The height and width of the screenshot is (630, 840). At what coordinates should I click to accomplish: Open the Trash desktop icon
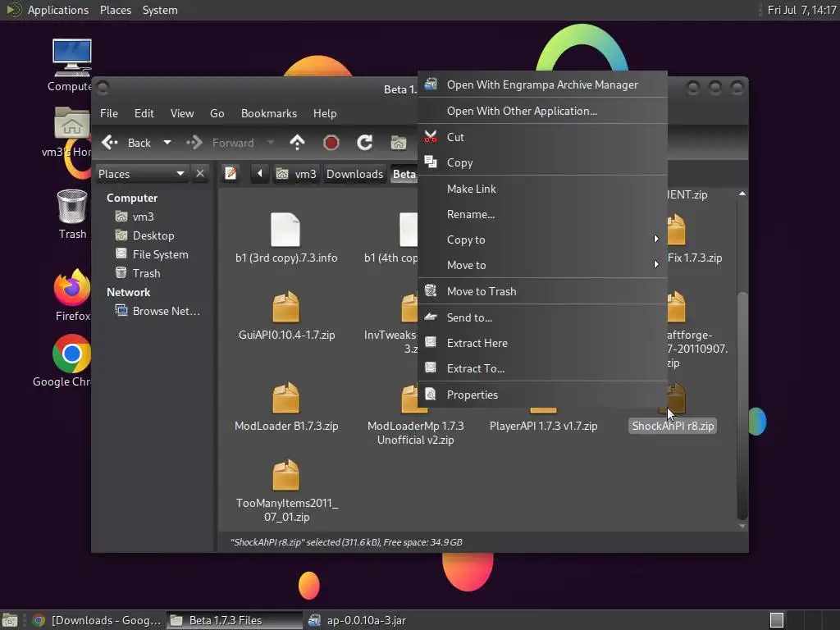72,214
